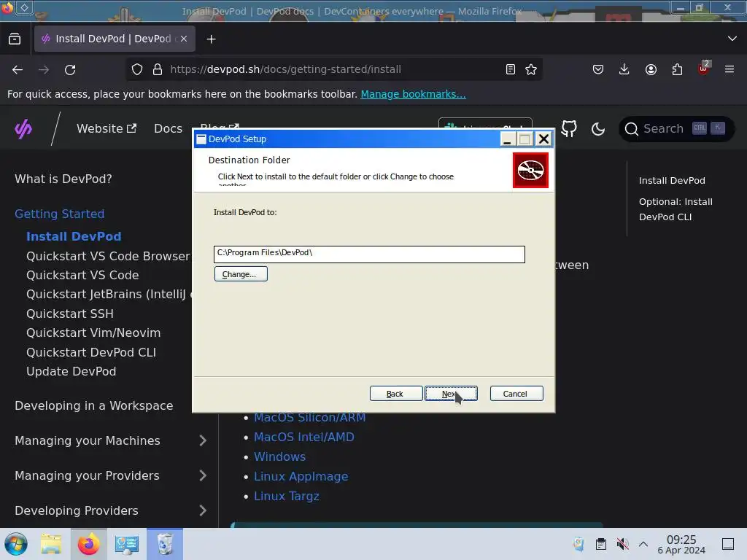Image resolution: width=747 pixels, height=560 pixels.
Task: Toggle reader view icon in address bar
Action: pyautogui.click(x=510, y=69)
